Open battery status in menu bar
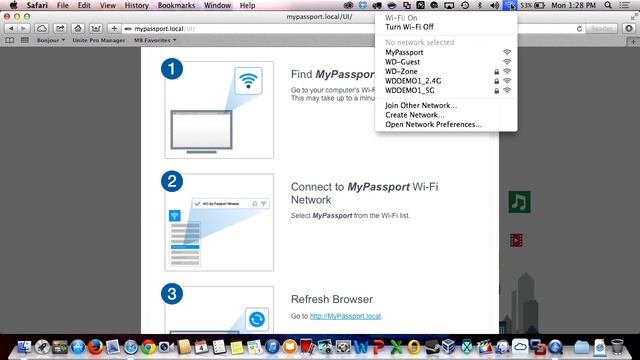Image resolution: width=640 pixels, height=360 pixels. click(x=533, y=5)
